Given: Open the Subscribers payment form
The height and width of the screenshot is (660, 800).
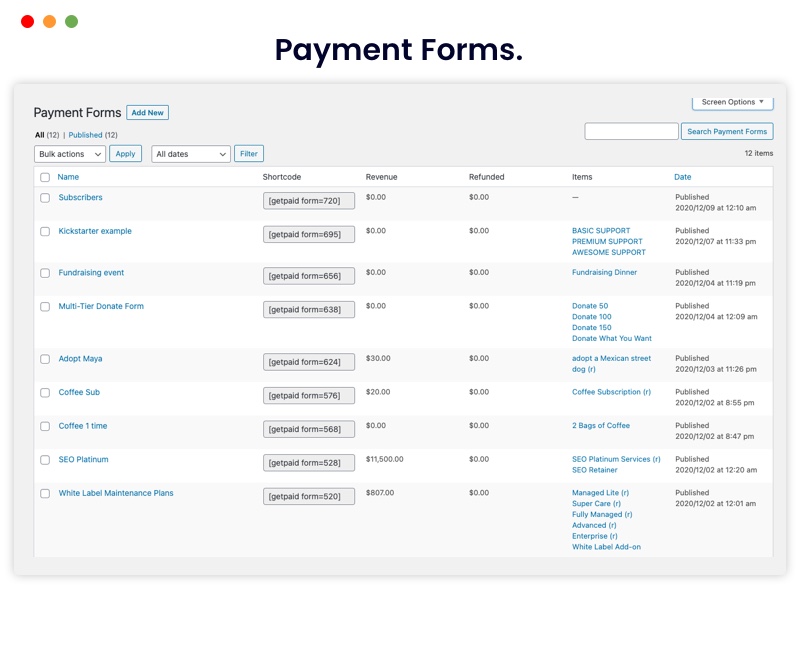Looking at the screenshot, I should pos(81,197).
